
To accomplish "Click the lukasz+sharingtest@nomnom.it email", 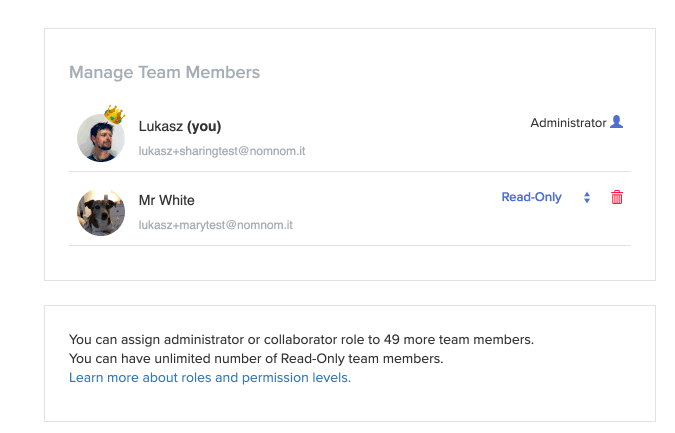I will [223, 151].
